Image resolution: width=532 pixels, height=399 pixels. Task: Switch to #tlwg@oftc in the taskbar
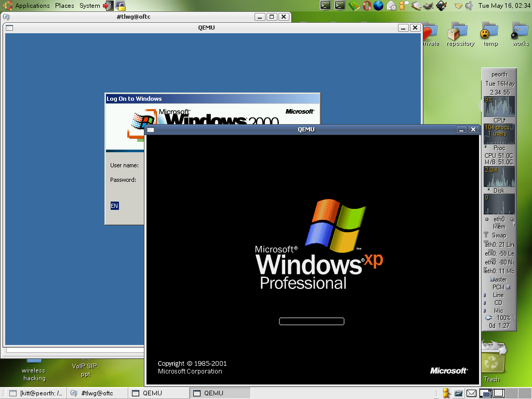coord(97,393)
